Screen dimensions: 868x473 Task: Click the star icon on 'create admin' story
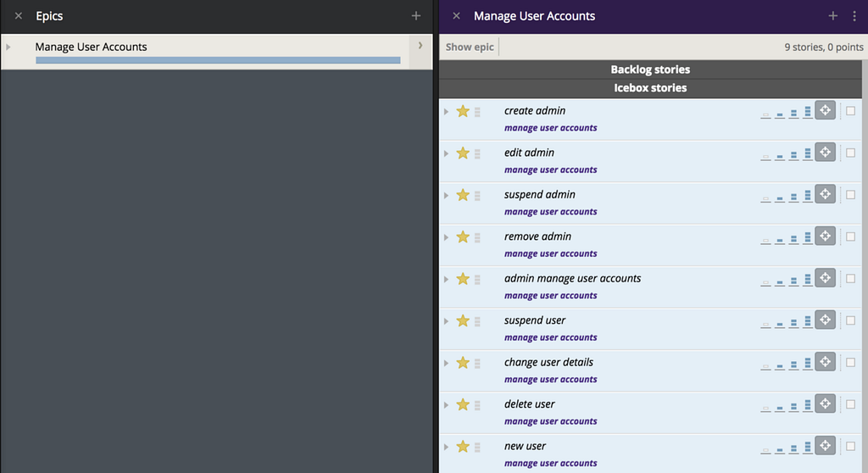click(x=463, y=111)
